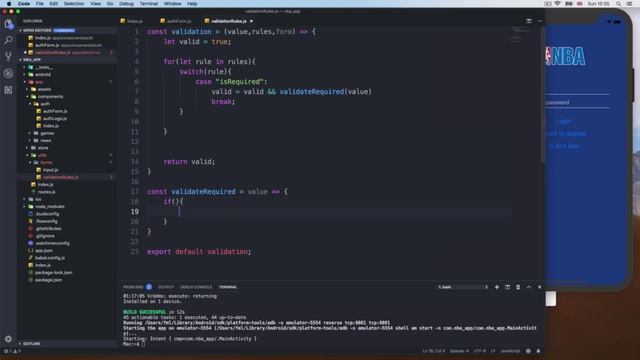Open the editor More Actions ellipsis
This screenshot has width=640, height=360.
[540, 21]
